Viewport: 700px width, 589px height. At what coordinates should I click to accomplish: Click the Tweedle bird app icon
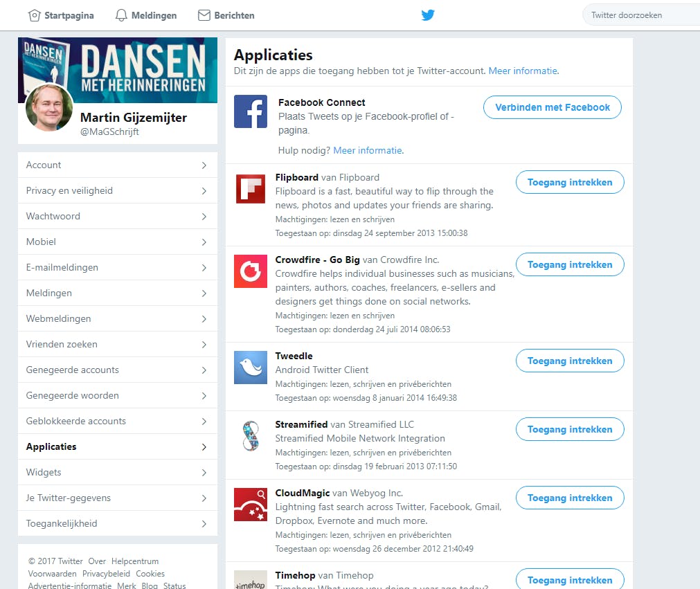click(250, 367)
